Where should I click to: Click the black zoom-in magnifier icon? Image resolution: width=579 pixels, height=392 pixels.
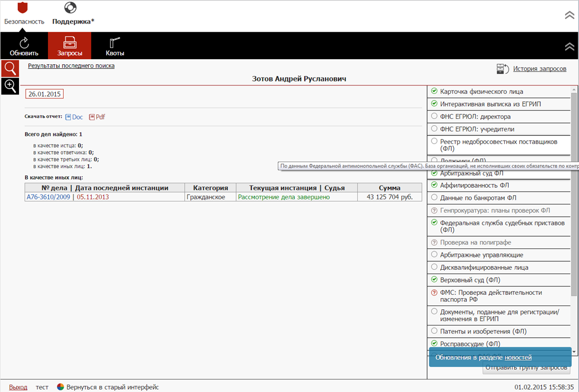[x=10, y=86]
